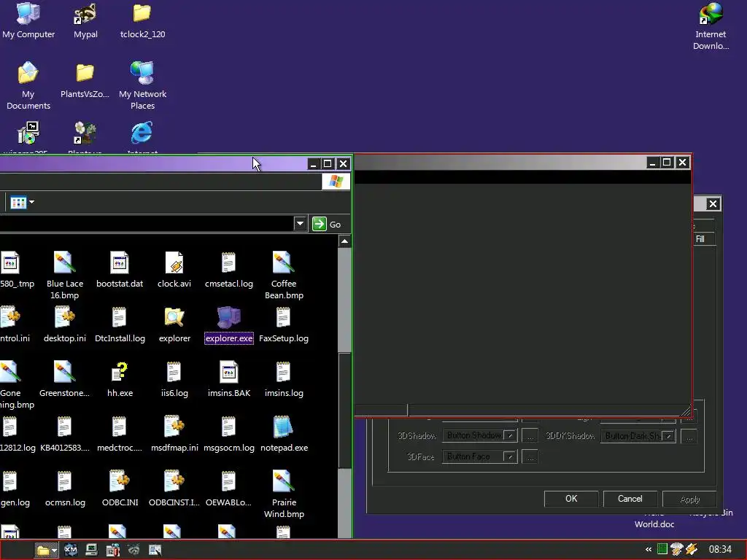Select explorer.exe file
This screenshot has width=747, height=560.
[228, 324]
